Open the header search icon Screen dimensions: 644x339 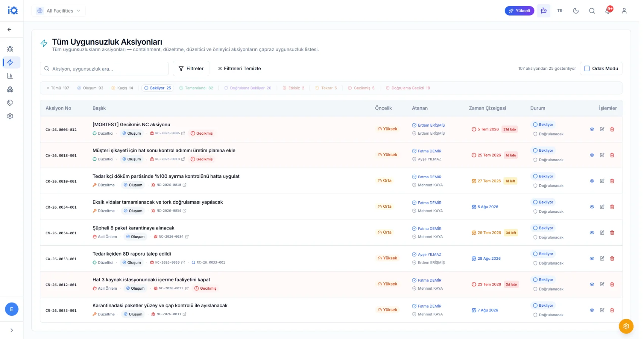point(592,11)
